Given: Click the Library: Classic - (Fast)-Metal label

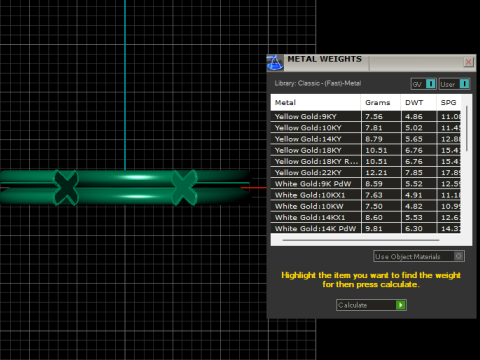Looking at the screenshot, I should coord(318,83).
